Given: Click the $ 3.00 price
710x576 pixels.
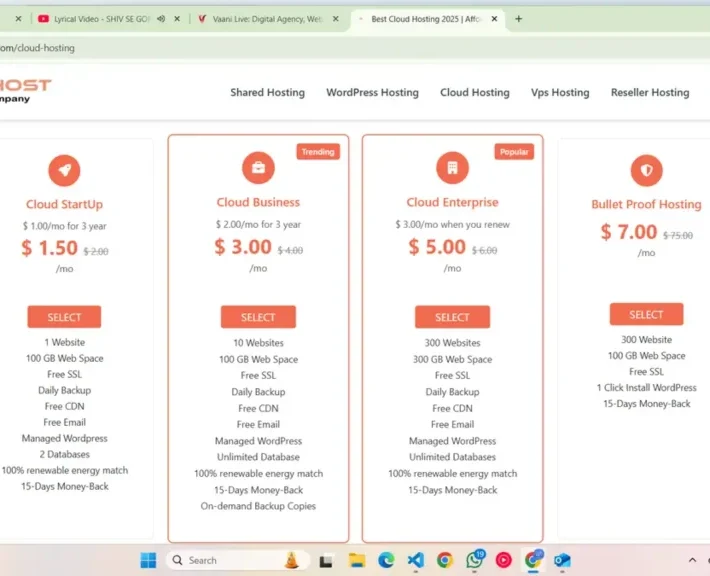Looking at the screenshot, I should pos(243,247).
